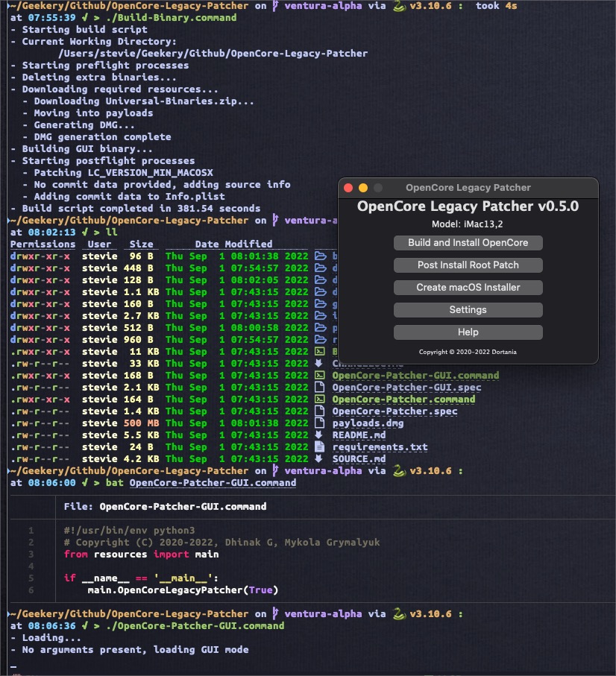Click the Help button in the patcher window
The height and width of the screenshot is (676, 616).
468,332
